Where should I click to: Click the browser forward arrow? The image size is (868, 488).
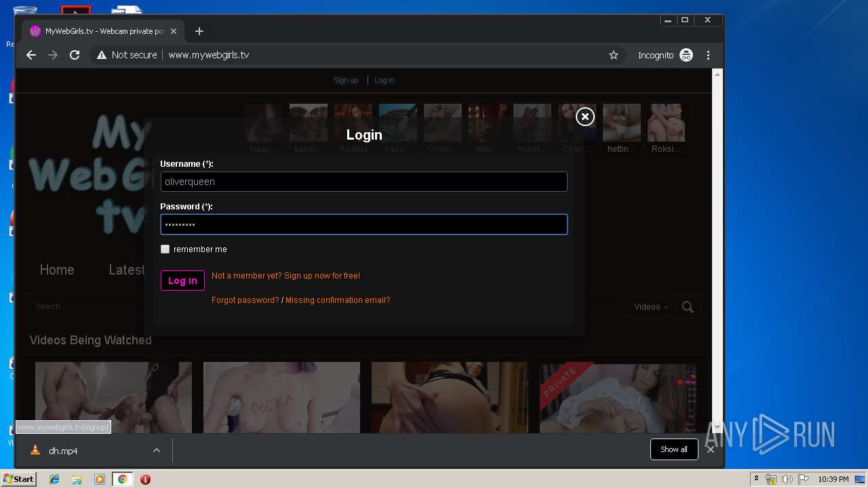[53, 55]
